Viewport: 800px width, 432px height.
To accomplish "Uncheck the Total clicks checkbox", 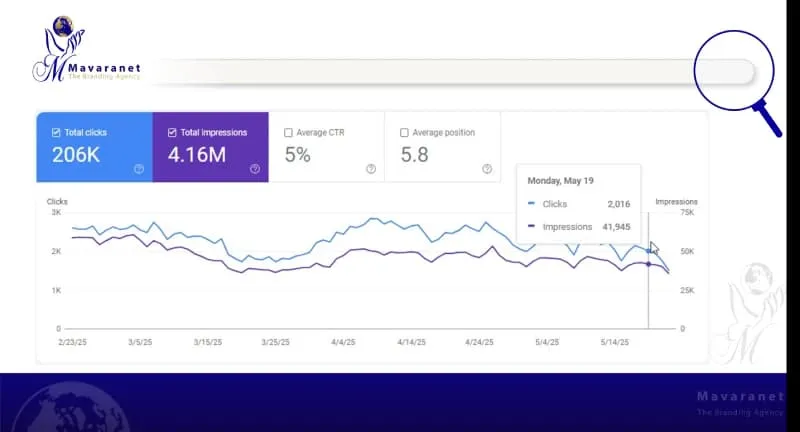I will coord(56,132).
